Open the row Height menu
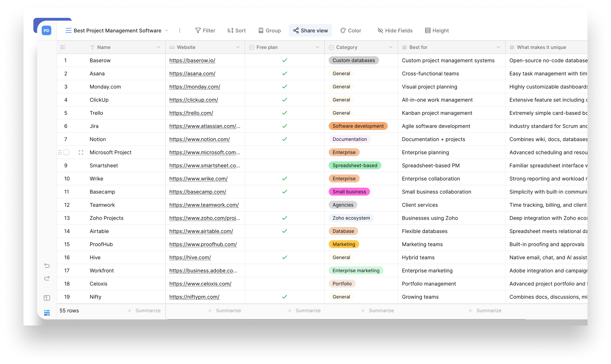Viewport: 611px width, 364px height. 437,31
